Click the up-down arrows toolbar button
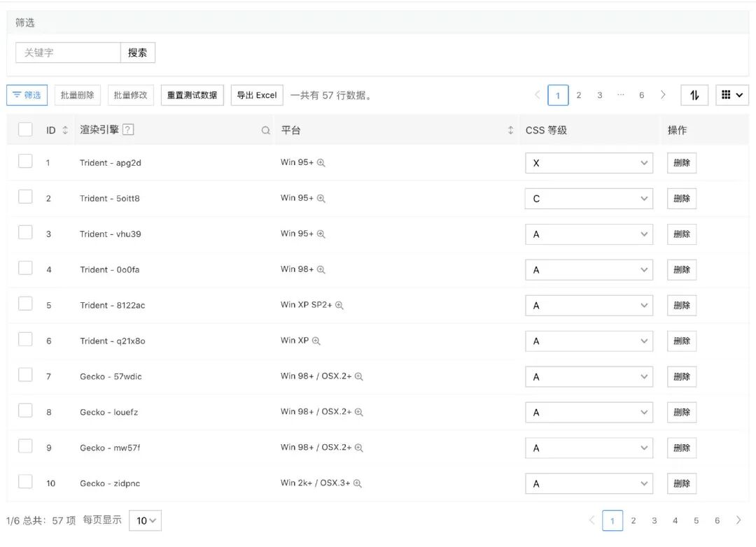This screenshot has width=756, height=547. [x=694, y=95]
